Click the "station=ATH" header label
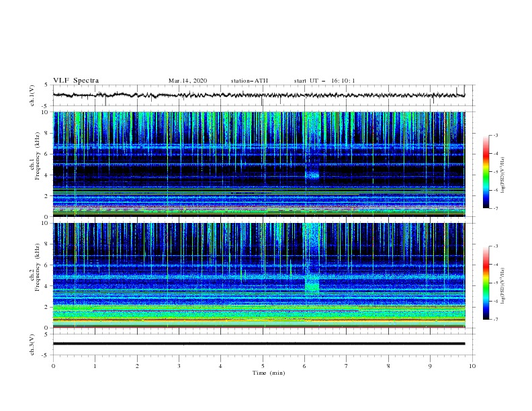This screenshot has height=411, width=532. point(249,81)
